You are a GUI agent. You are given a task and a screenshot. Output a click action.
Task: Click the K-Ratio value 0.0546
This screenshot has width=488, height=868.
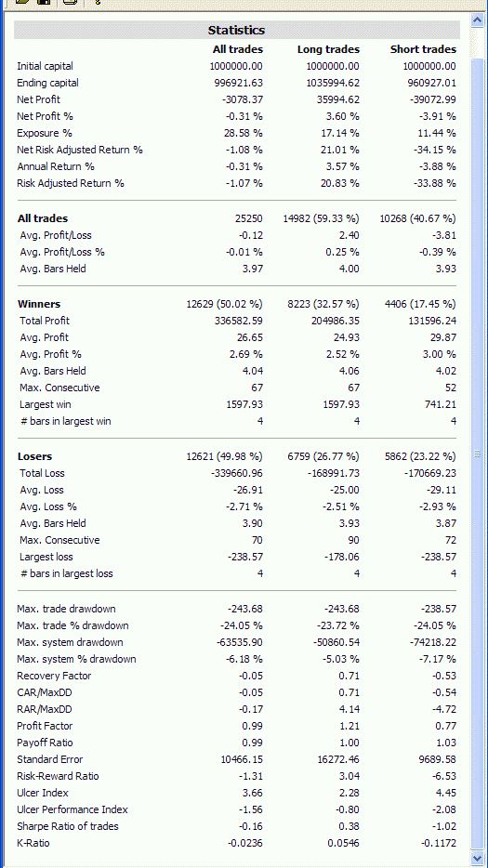tap(342, 843)
